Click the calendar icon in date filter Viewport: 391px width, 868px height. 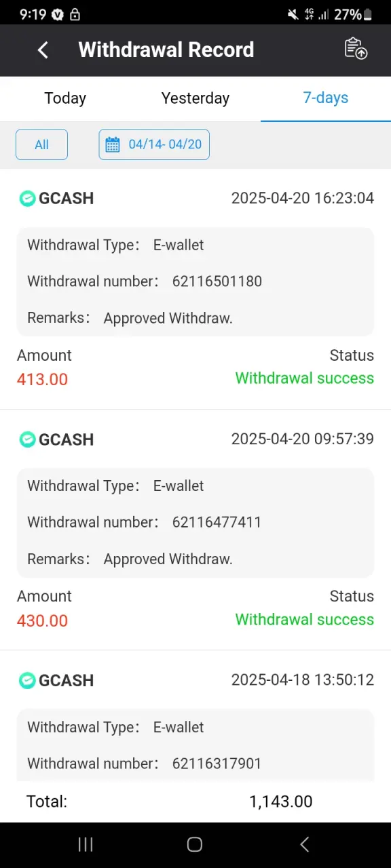[113, 144]
